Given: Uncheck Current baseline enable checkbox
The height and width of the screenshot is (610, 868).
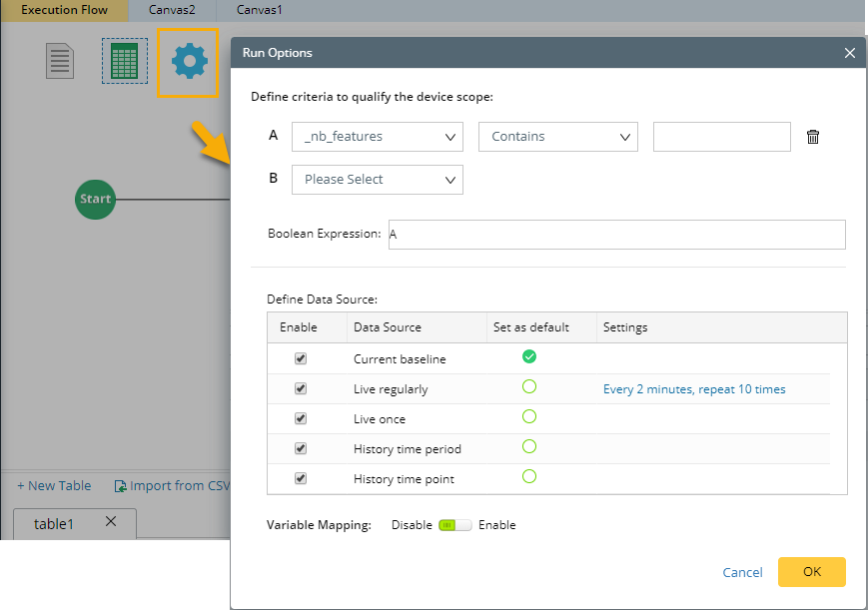Looking at the screenshot, I should 301,358.
